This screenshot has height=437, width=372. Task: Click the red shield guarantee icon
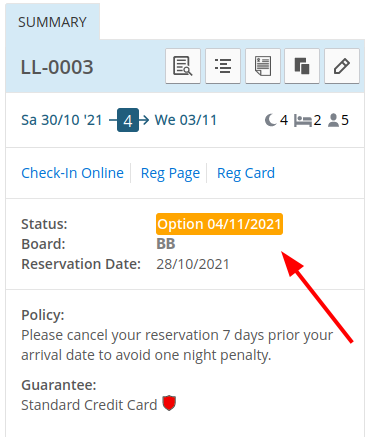(169, 403)
